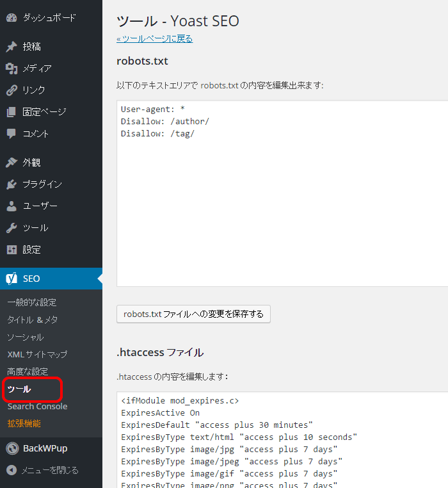
Task: Click the line 'Disallow: /author/'
Action: click(x=165, y=122)
